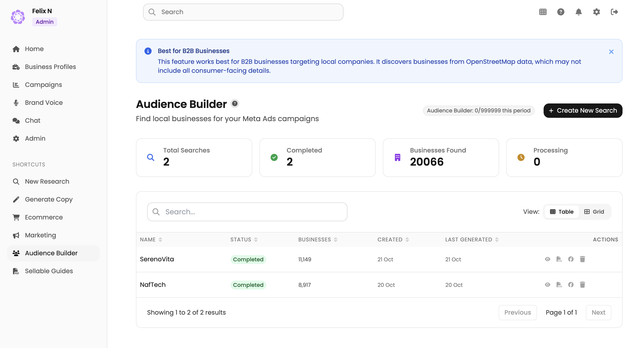This screenshot has width=644, height=348.
Task: Sort by Last Generated column
Action: point(497,239)
